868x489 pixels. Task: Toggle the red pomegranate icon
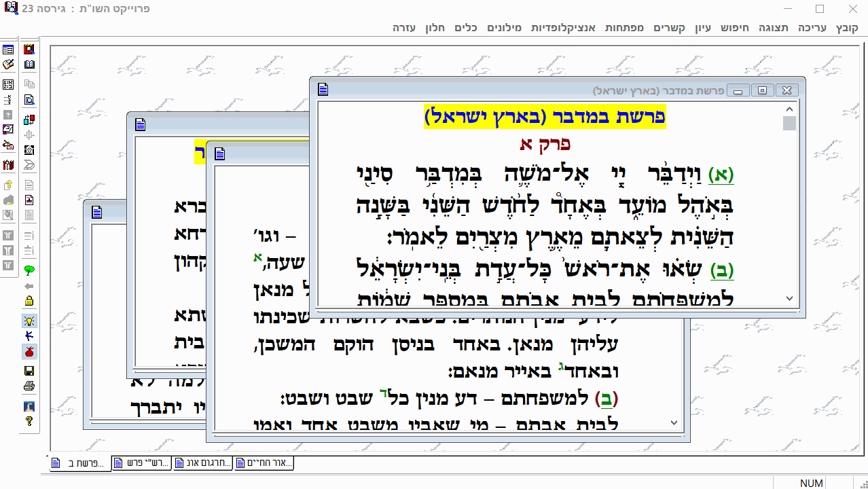coord(29,351)
